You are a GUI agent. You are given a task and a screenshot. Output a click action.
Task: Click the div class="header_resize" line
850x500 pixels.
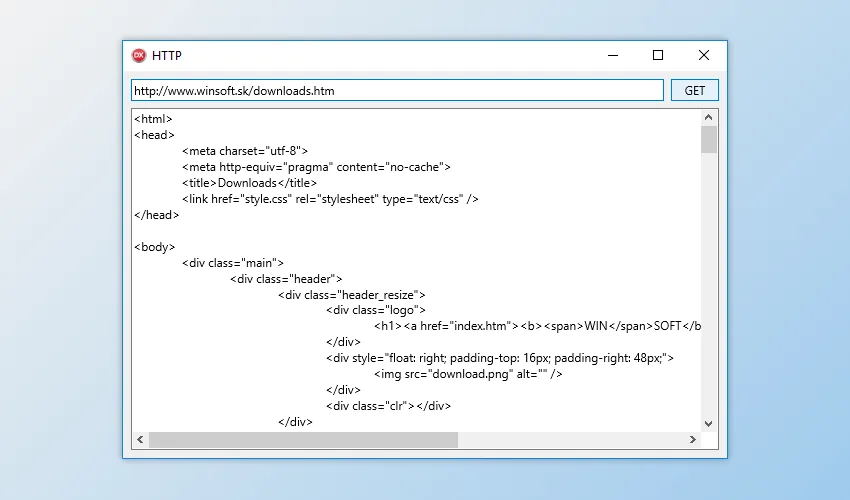pos(352,295)
